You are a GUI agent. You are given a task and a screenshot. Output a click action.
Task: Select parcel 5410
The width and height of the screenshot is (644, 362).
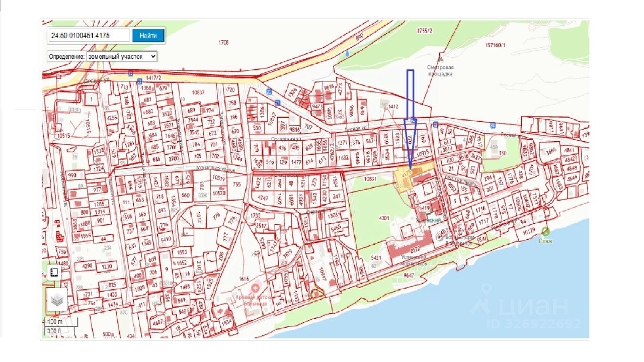click(x=166, y=239)
